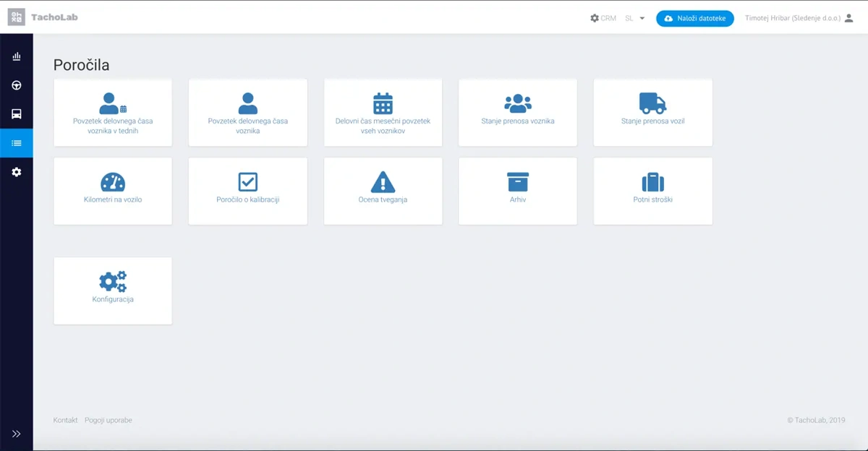Click the Naloži datoteke upload button
The image size is (868, 451).
(x=695, y=18)
